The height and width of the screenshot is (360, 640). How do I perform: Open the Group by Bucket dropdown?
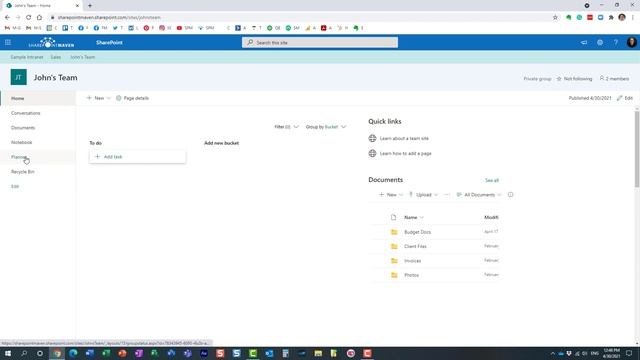[326, 127]
